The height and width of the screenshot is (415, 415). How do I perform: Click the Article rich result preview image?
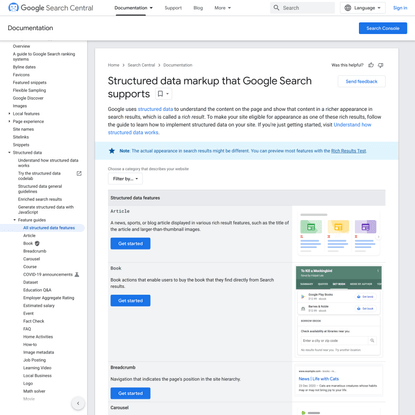339,234
